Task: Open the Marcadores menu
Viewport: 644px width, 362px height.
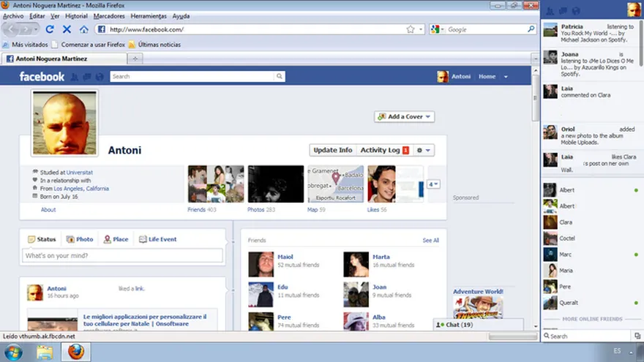Action: pos(109,15)
